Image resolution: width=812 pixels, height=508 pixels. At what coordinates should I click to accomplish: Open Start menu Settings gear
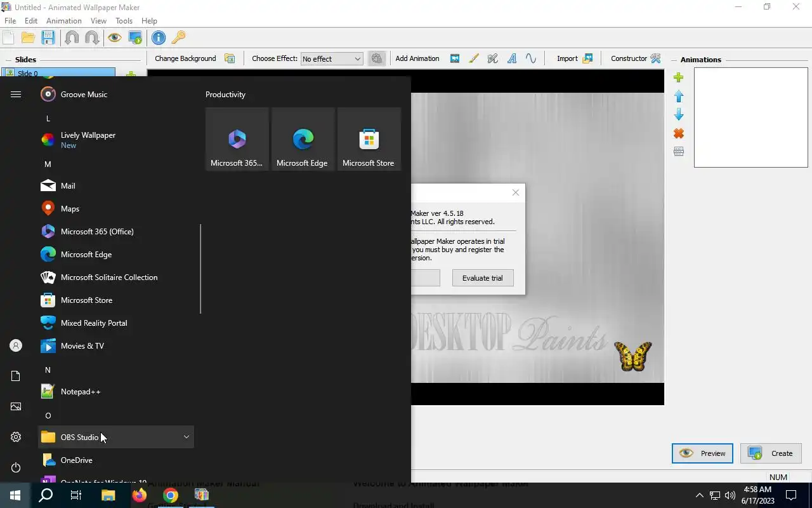pyautogui.click(x=16, y=437)
